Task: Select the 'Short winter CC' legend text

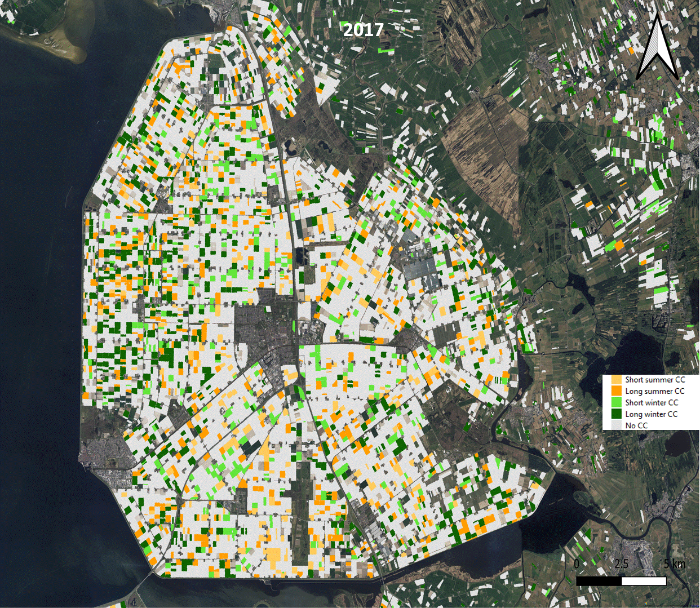Action: click(652, 402)
